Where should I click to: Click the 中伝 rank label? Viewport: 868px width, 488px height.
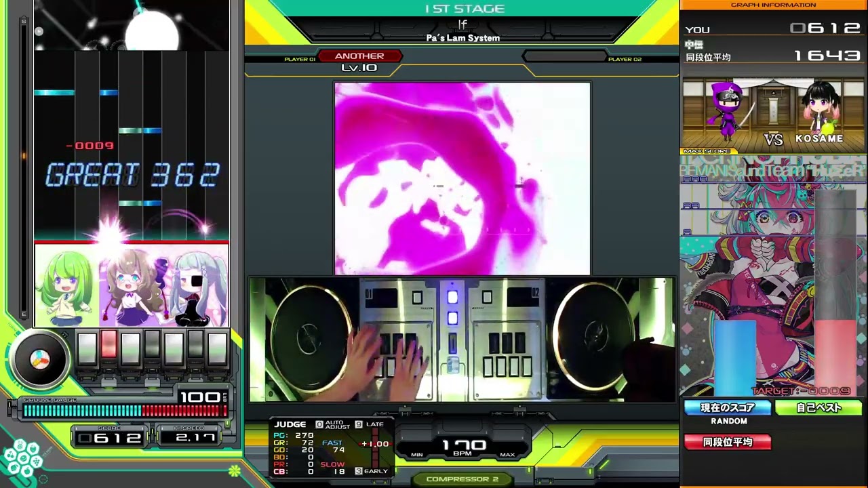694,45
